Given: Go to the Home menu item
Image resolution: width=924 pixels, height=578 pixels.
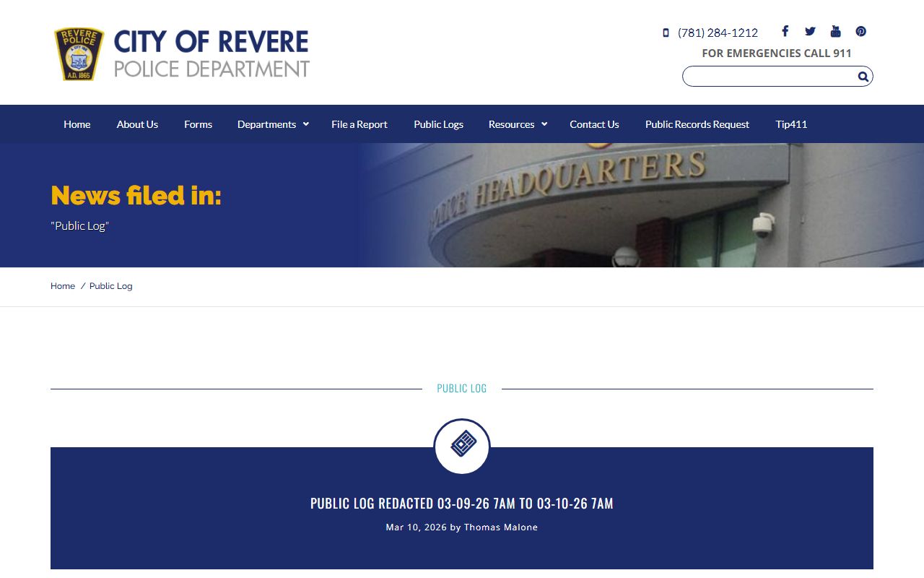Looking at the screenshot, I should coord(77,124).
